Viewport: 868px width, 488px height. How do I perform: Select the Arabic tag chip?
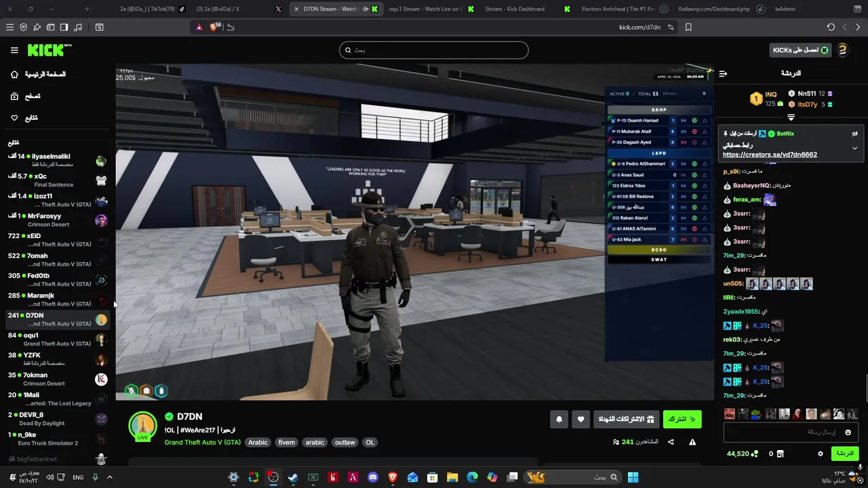258,443
